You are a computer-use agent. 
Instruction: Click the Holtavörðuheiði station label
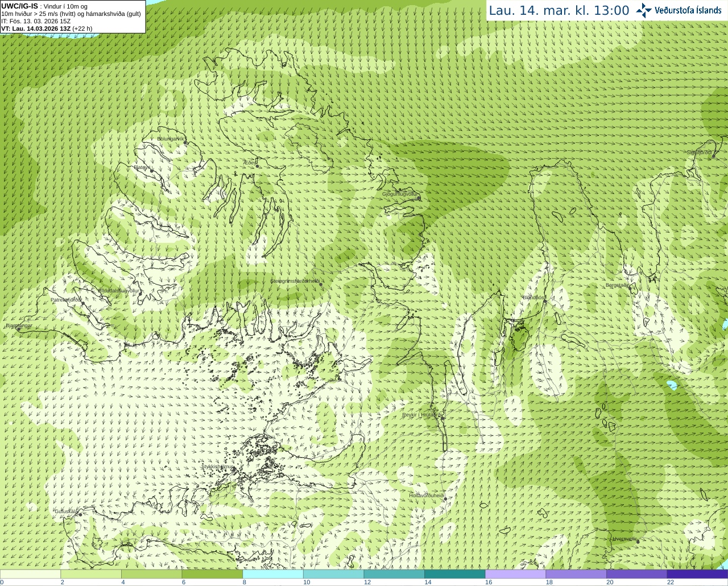[x=427, y=496]
